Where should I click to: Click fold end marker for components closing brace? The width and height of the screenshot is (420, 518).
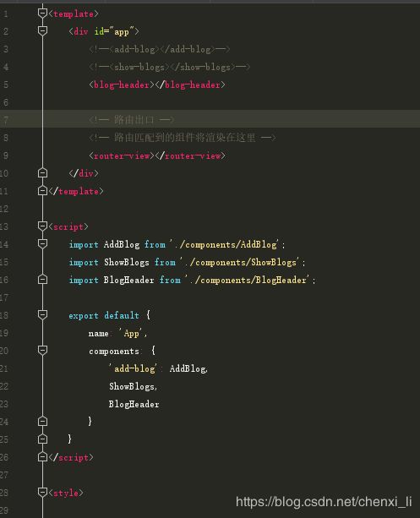pos(42,421)
